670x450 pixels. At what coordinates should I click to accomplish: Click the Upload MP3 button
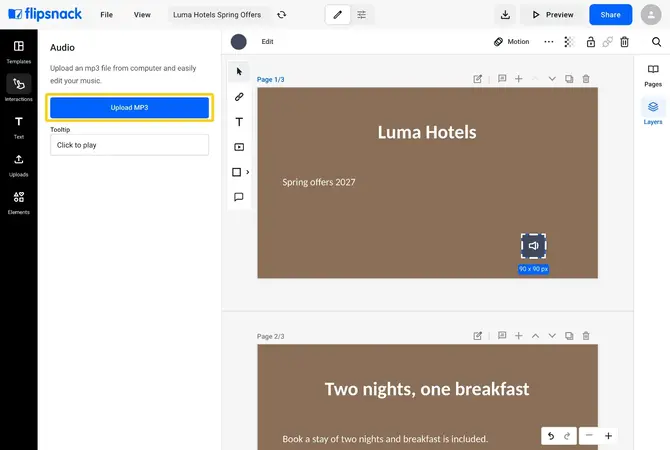pos(129,108)
